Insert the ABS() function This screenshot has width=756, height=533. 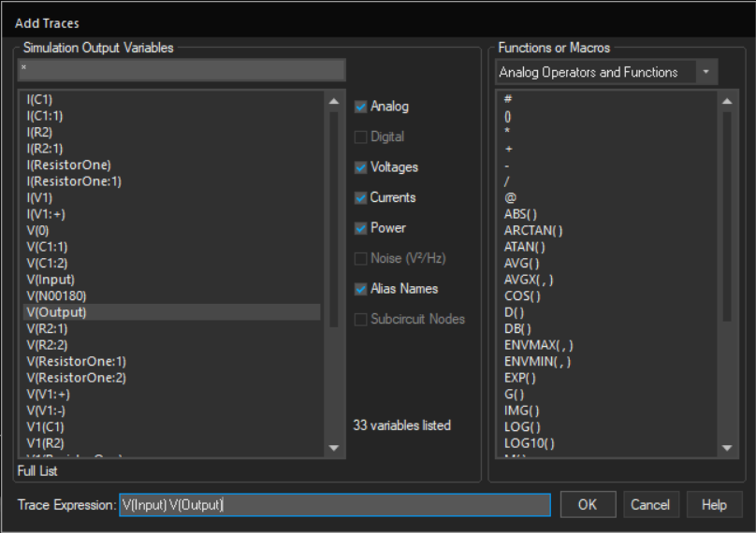point(521,214)
